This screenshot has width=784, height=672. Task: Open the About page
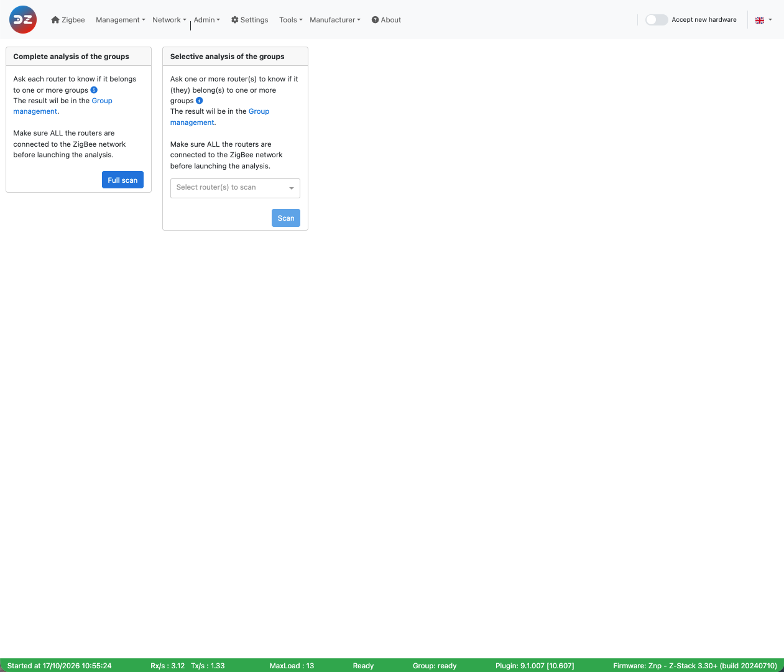386,20
